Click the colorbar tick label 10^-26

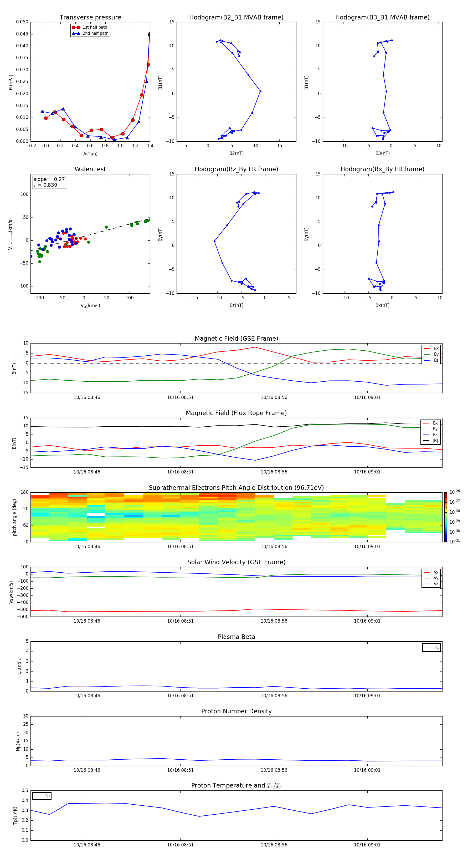point(455,492)
